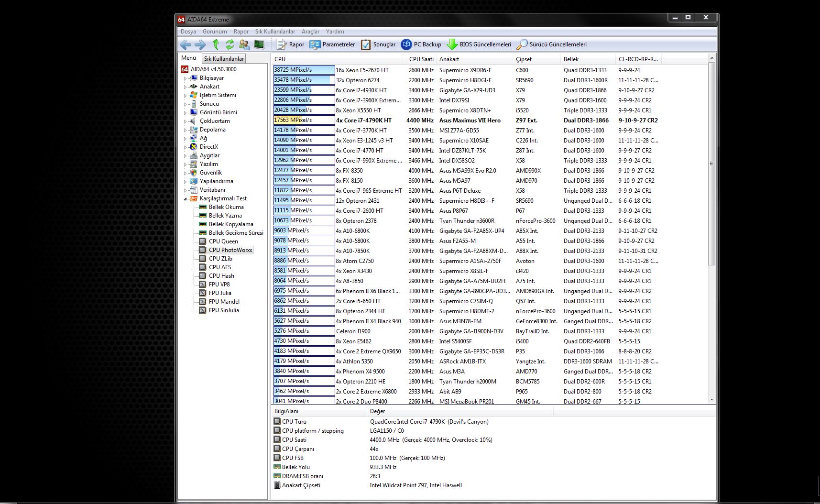820x504 pixels.
Task: Open the FPU SinJulia benchmark
Action: [x=224, y=310]
